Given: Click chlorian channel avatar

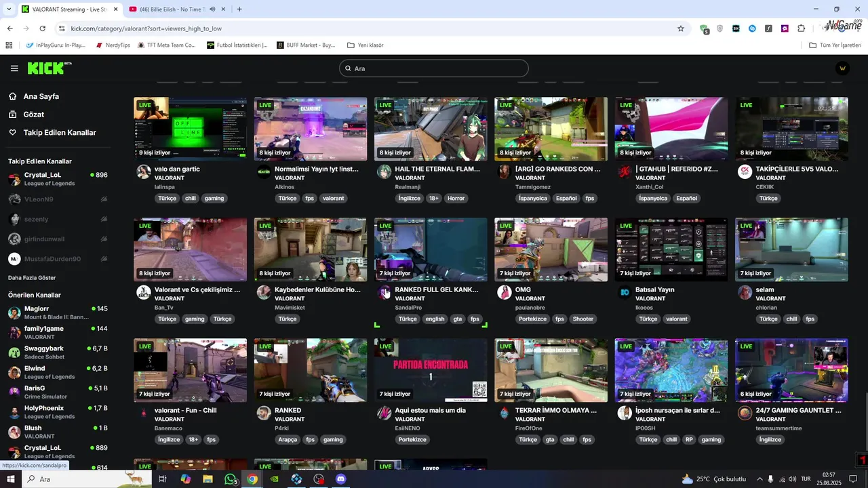Looking at the screenshot, I should coord(745,292).
